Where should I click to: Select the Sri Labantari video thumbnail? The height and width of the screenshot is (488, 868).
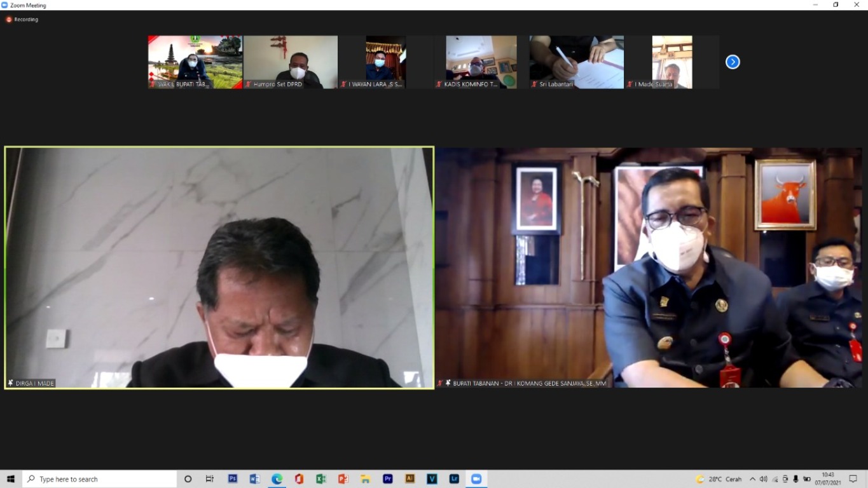click(577, 62)
